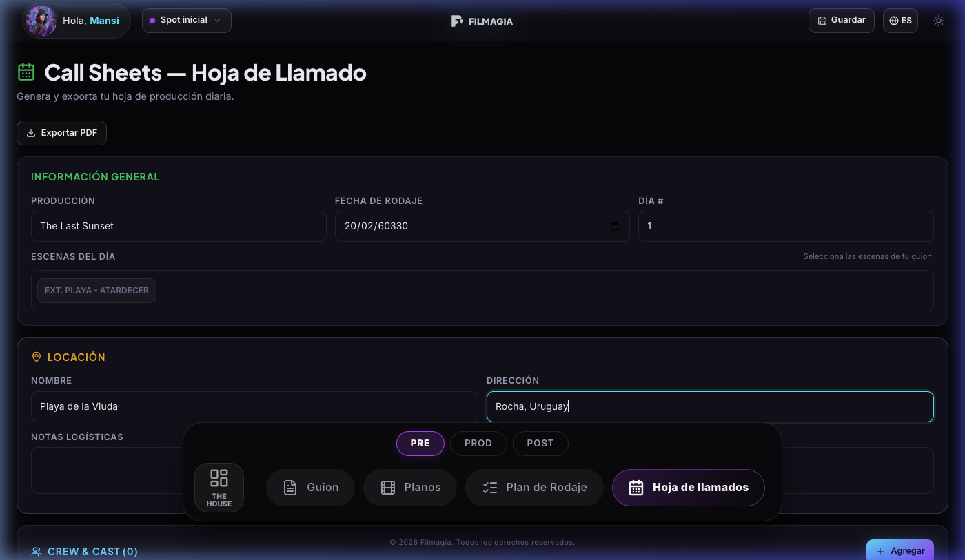This screenshot has width=965, height=560.
Task: Add crew member with Agregar button
Action: pyautogui.click(x=900, y=550)
